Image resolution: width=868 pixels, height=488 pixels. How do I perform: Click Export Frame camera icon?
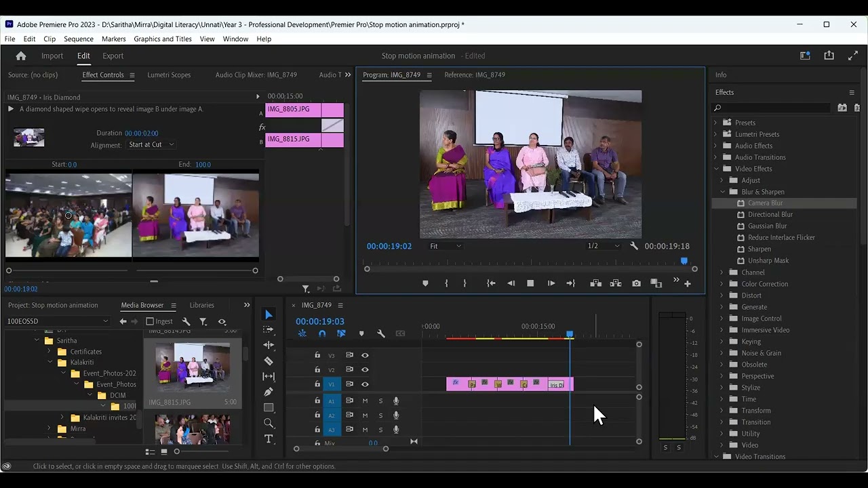pos(636,283)
